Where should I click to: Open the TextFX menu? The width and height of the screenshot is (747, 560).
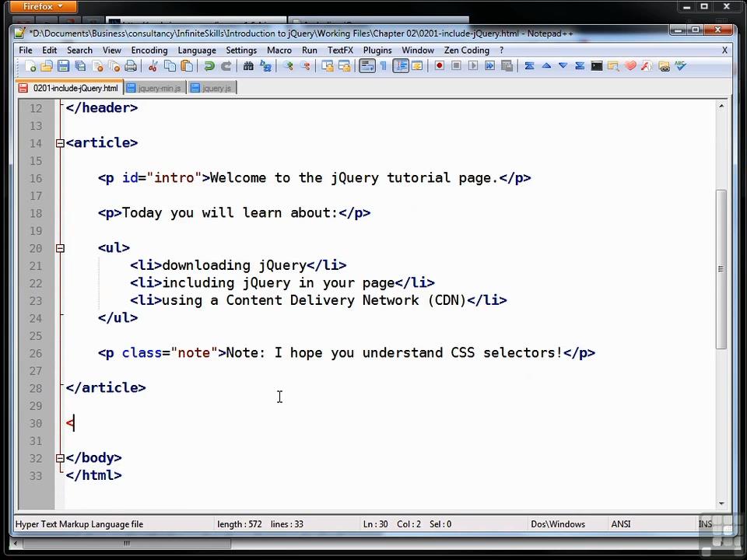(x=340, y=50)
